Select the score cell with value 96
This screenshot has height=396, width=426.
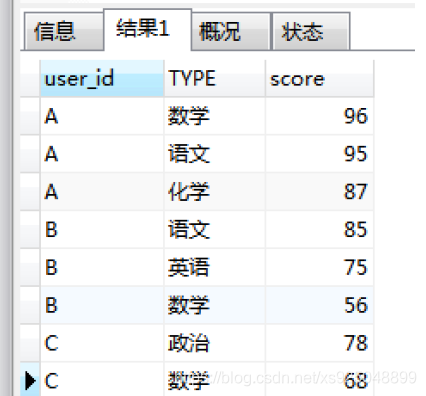click(x=320, y=116)
